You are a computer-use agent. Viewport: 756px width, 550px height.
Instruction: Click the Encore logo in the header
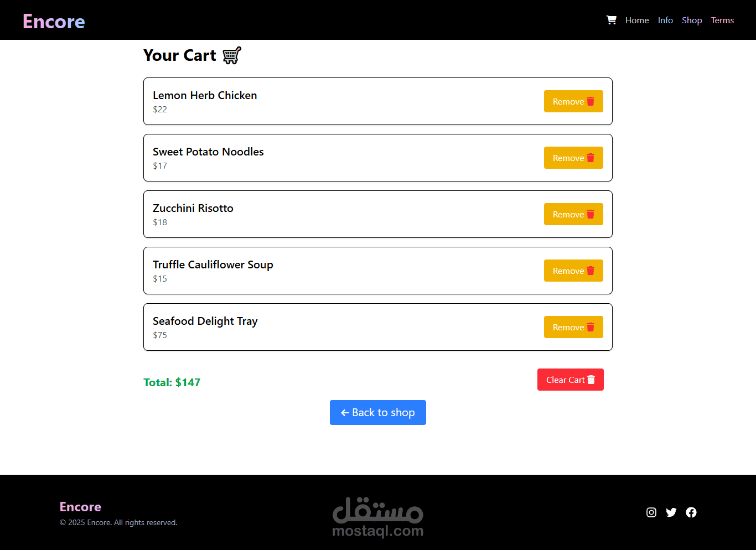click(x=54, y=21)
